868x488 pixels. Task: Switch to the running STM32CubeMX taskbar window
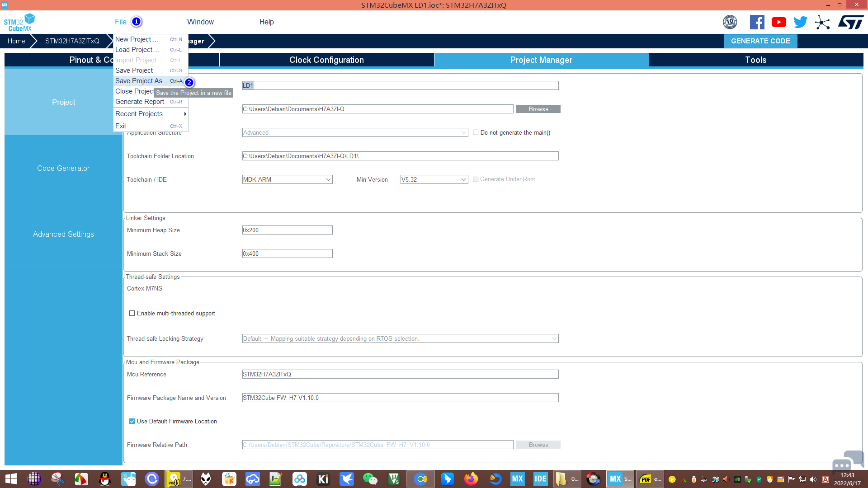pyautogui.click(x=620, y=479)
